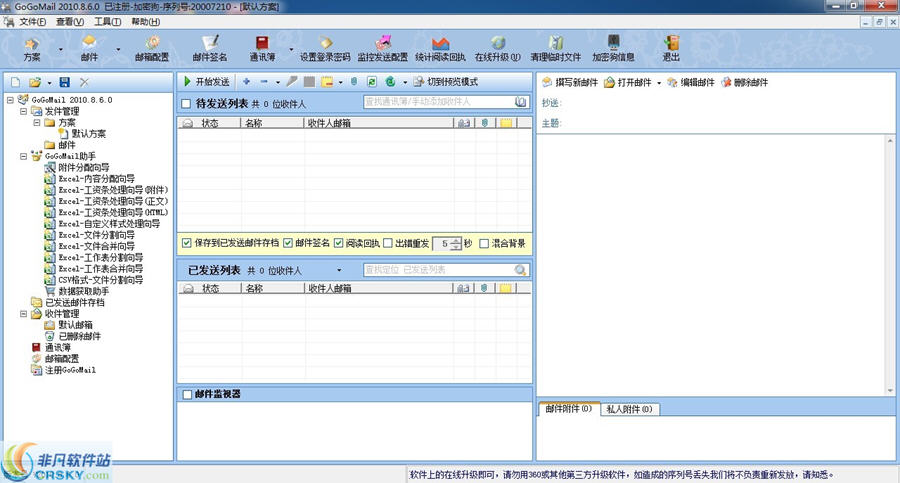Click the 删除邮件 button

(744, 82)
